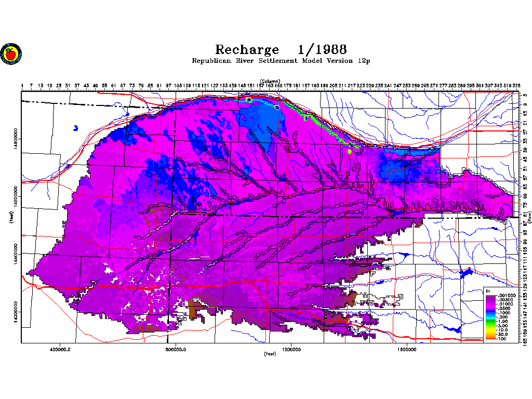Click the vertical "(feet)" label on left
The width and height of the screenshot is (532, 399).
[12, 217]
